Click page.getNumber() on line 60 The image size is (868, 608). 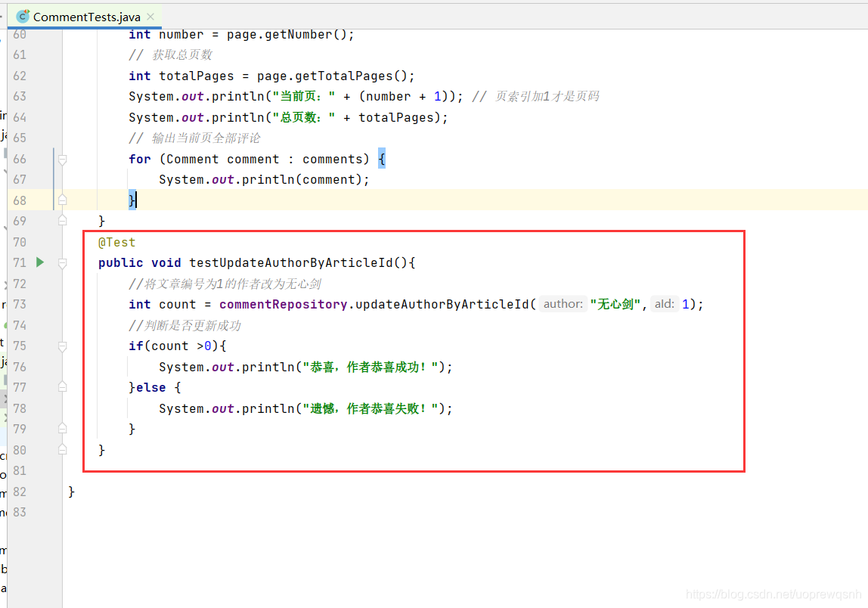(x=287, y=34)
